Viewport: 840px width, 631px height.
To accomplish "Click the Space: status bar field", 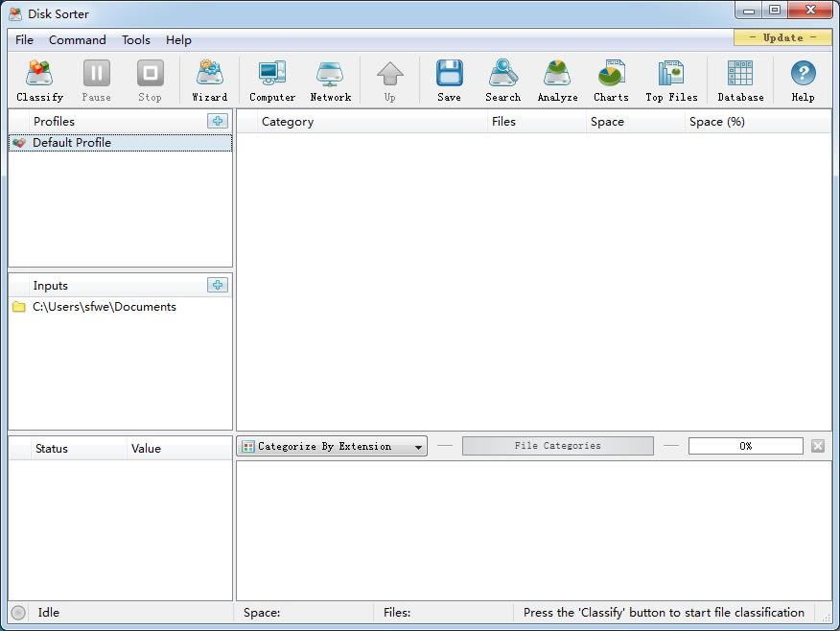I will [x=304, y=612].
